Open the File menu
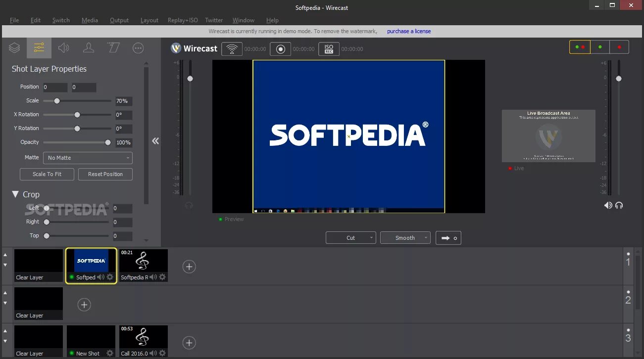644x359 pixels. [x=14, y=20]
